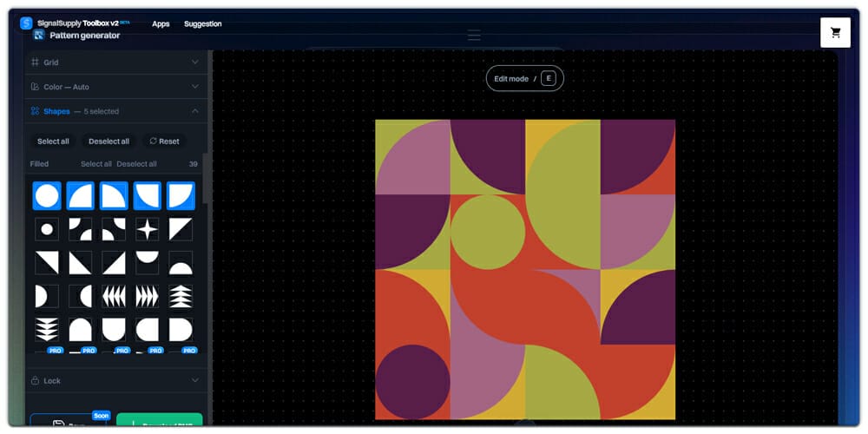Expand the Lock section
Screen dimensions: 868x434
click(x=115, y=381)
